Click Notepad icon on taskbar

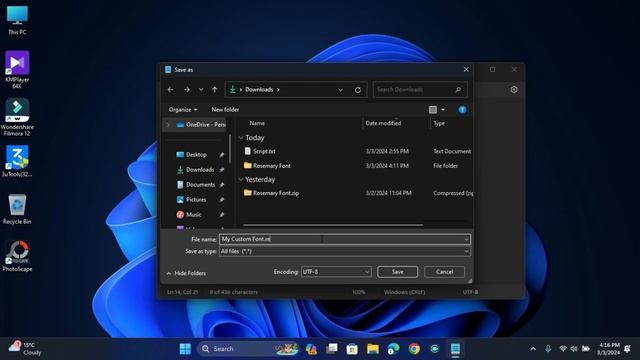click(x=456, y=349)
